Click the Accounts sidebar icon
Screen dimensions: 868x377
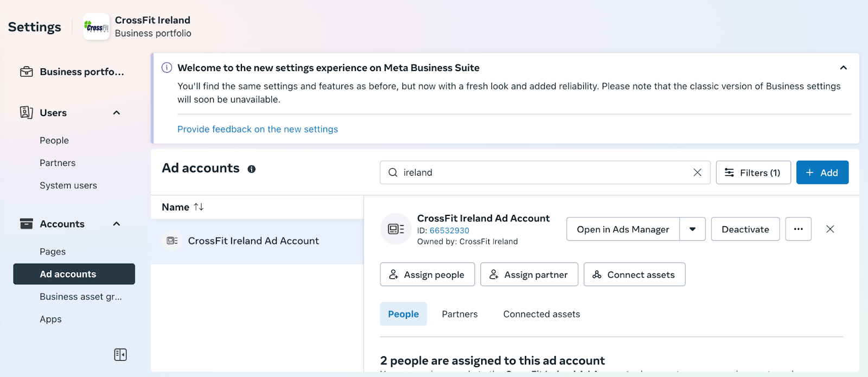click(26, 223)
